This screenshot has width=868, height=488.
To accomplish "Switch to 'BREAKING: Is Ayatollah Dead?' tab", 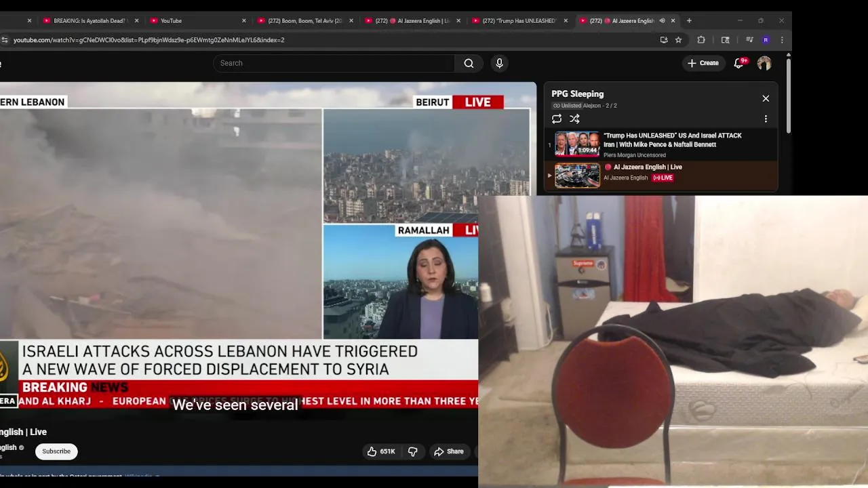I will (90, 20).
